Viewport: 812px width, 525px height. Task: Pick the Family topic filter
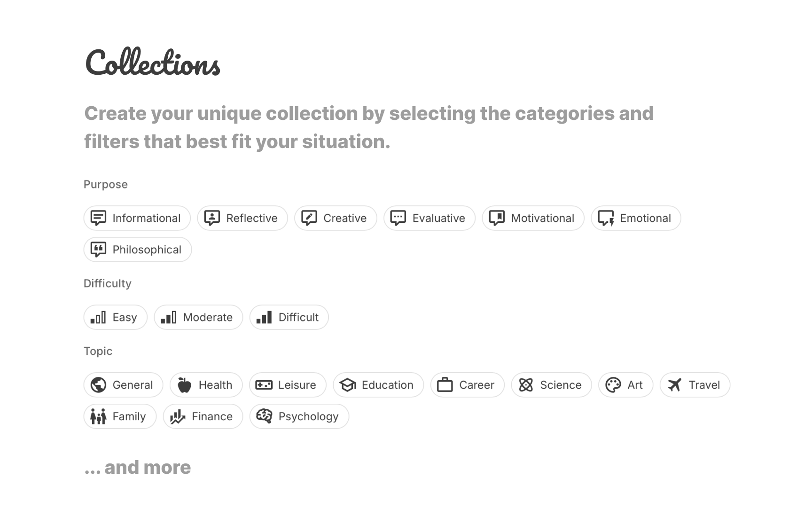coord(120,416)
